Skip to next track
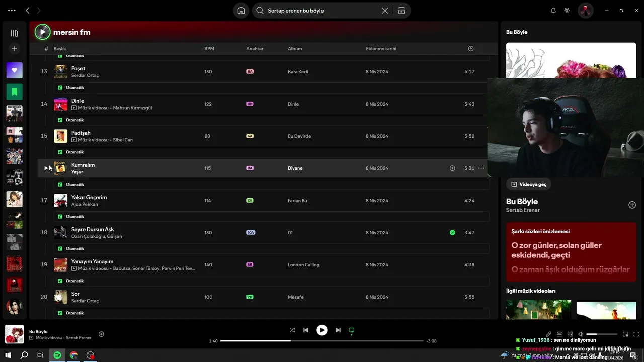Image resolution: width=644 pixels, height=362 pixels. 338,330
